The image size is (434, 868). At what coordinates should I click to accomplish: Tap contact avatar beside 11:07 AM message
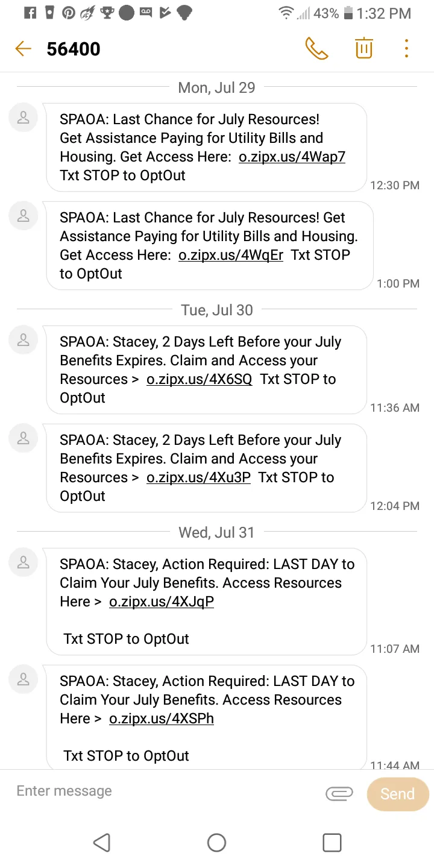(24, 562)
